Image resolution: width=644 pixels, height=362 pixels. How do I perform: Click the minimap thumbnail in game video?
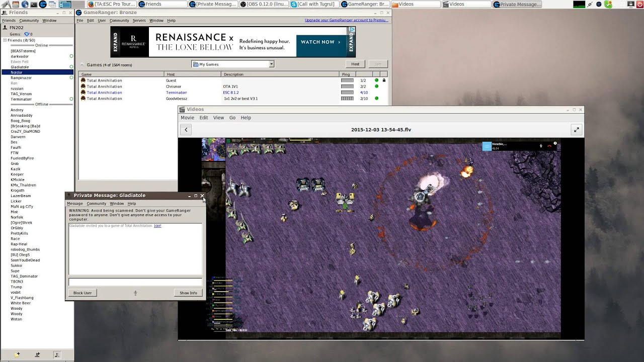pyautogui.click(x=213, y=149)
